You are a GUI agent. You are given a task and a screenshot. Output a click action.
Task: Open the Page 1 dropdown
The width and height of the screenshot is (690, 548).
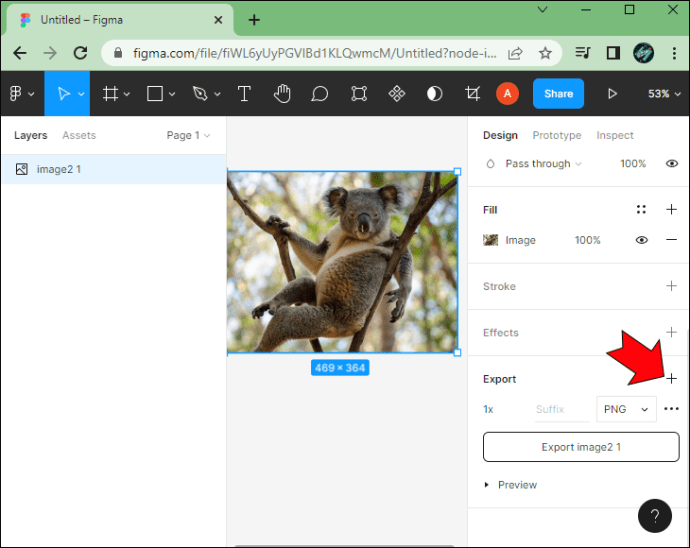coord(188,135)
